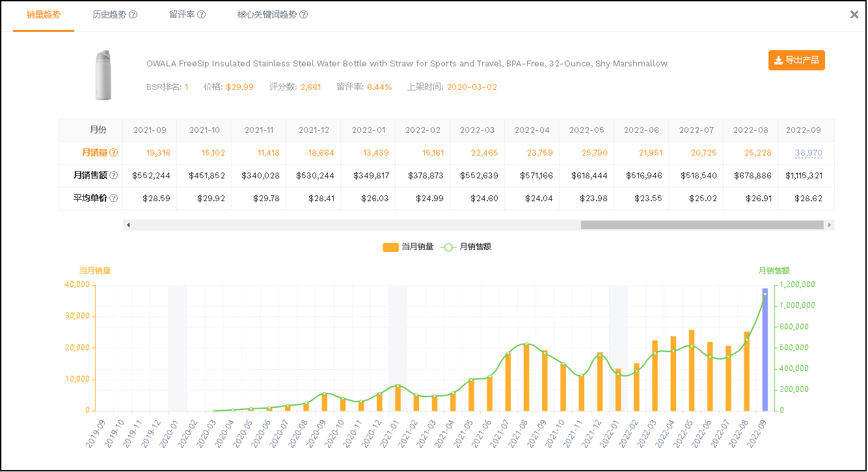868x472 pixels.
Task: Toggle 当月销量 bar series in legend
Action: point(408,247)
